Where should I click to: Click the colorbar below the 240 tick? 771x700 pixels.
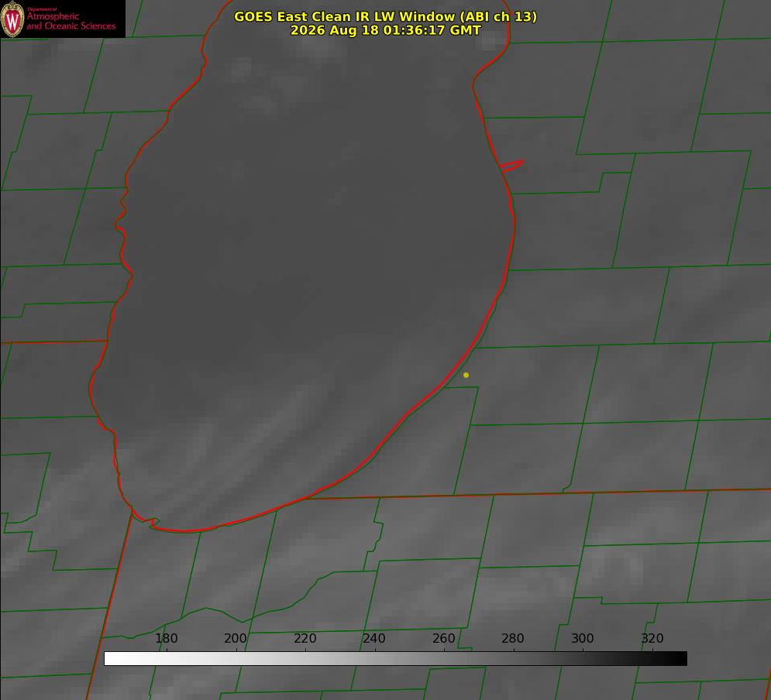(375, 659)
